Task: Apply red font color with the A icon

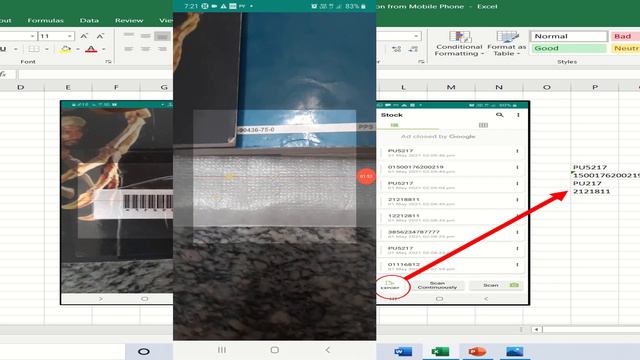Action: coord(91,49)
